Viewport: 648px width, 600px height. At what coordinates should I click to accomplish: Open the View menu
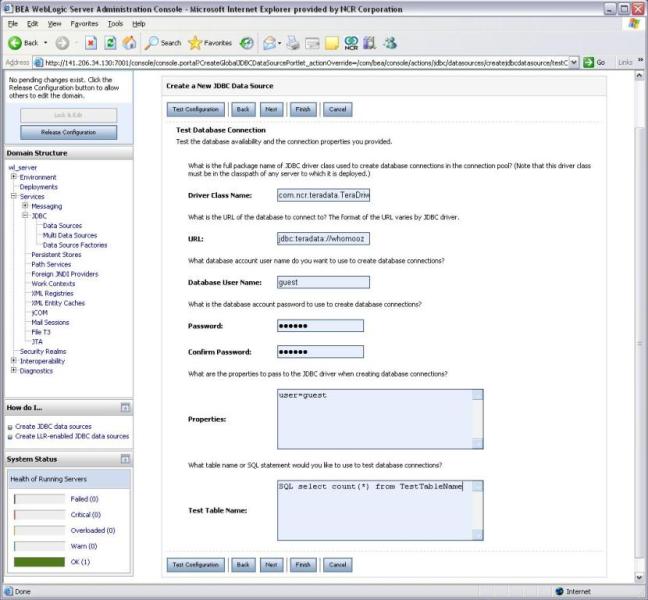click(x=54, y=24)
